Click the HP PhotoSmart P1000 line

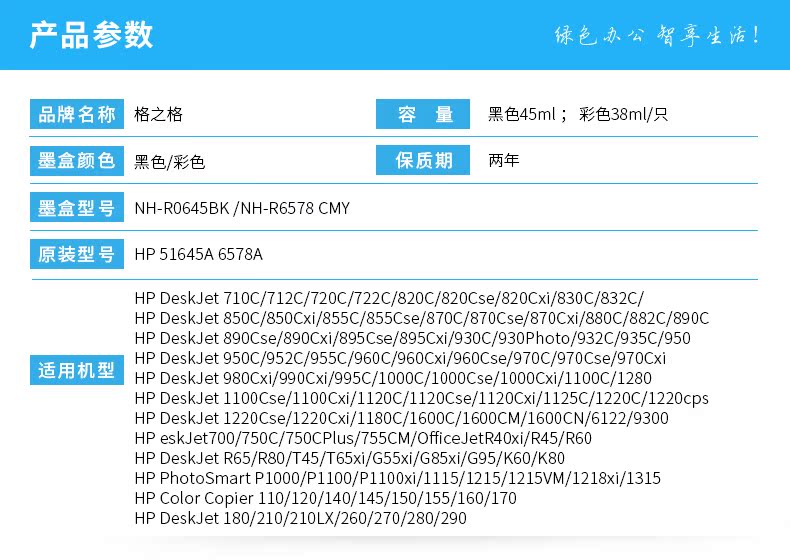click(x=398, y=478)
